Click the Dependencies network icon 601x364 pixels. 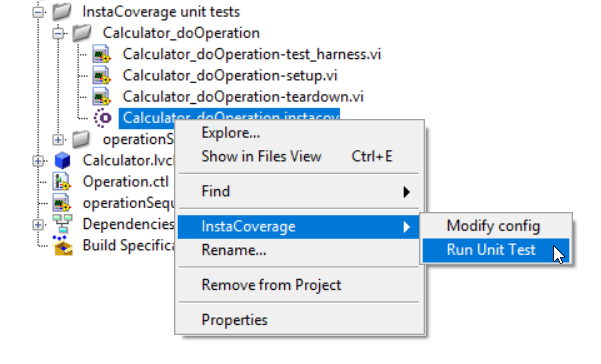pos(62,224)
